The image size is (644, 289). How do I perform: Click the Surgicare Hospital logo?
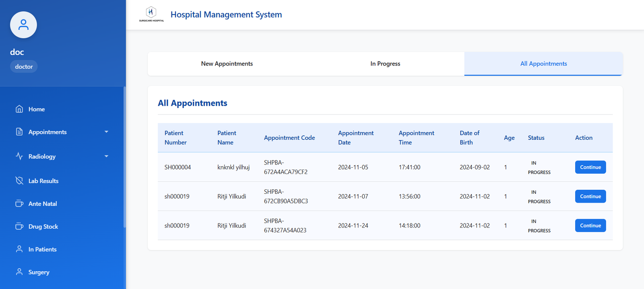point(151,14)
